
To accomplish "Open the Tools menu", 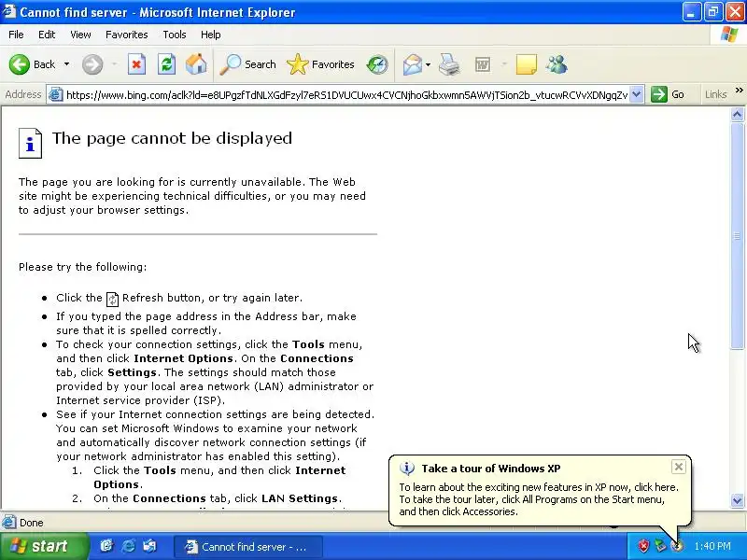I will tap(175, 35).
